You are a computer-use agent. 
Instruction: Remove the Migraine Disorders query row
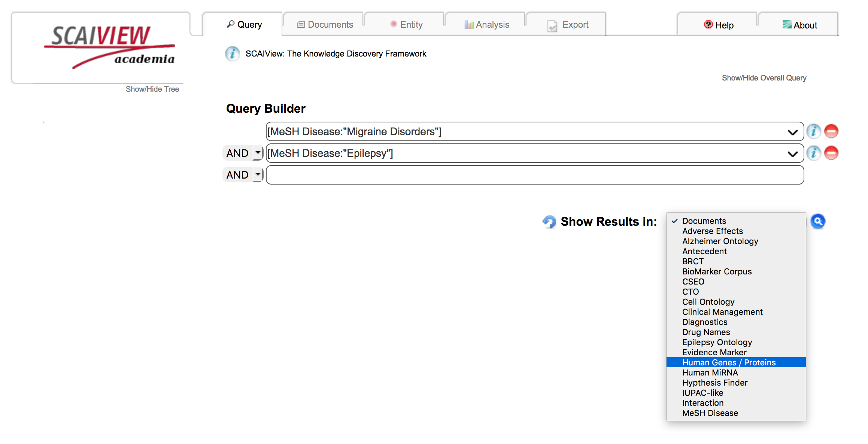(x=831, y=131)
